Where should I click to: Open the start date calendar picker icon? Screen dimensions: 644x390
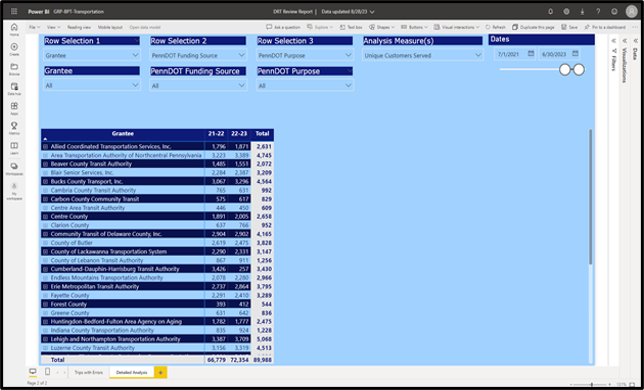pos(531,54)
